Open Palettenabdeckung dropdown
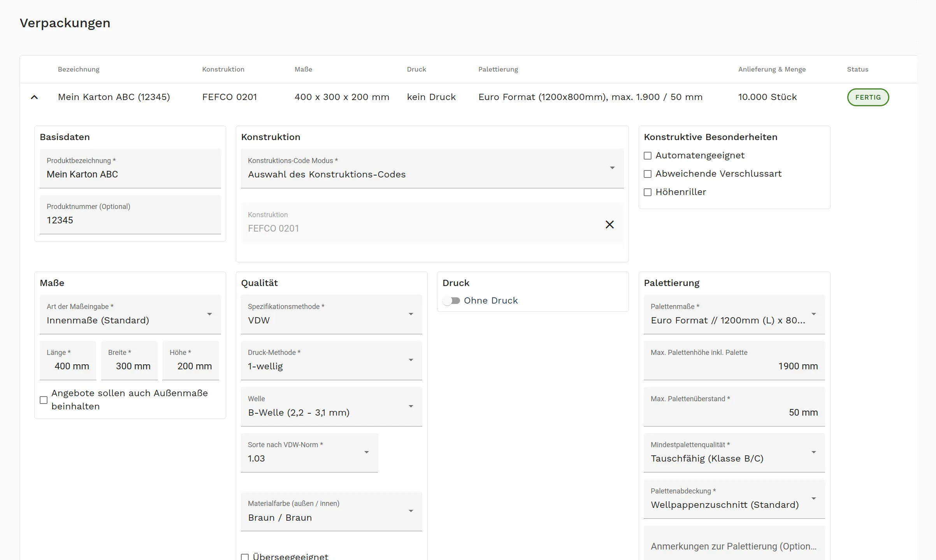Screen dimensions: 936x560 pos(734,499)
